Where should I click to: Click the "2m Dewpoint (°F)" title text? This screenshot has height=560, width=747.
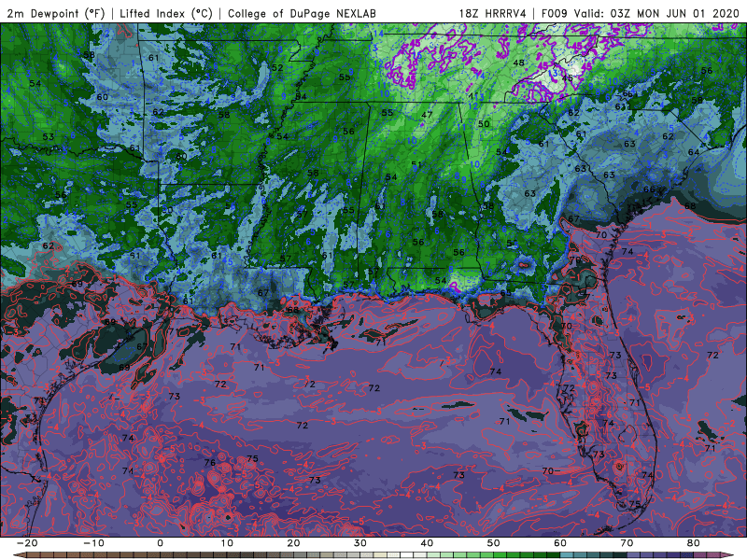(56, 14)
